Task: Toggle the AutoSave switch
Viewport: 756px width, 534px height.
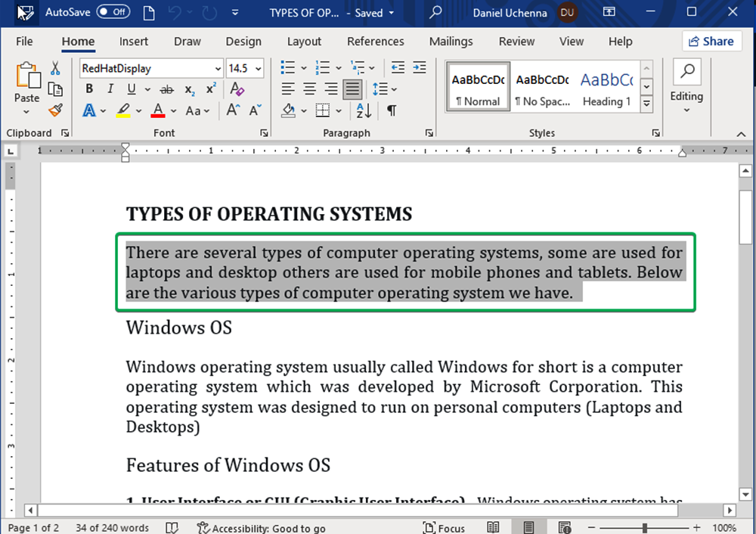Action: pyautogui.click(x=113, y=12)
